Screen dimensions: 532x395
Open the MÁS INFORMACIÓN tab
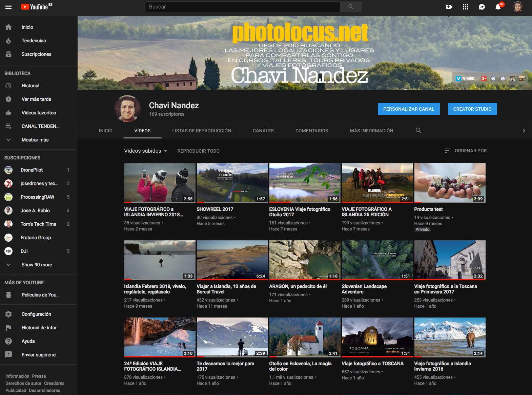[371, 131]
